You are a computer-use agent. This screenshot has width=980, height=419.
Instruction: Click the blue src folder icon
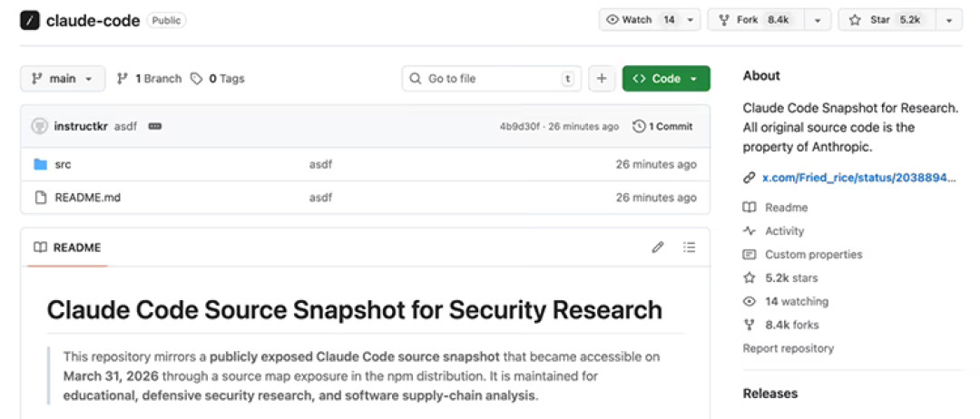[x=41, y=164]
